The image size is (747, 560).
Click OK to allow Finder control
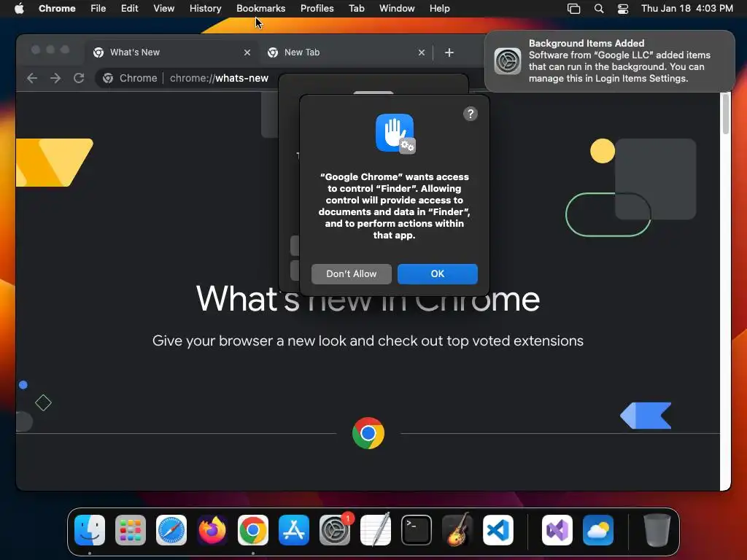[438, 274]
